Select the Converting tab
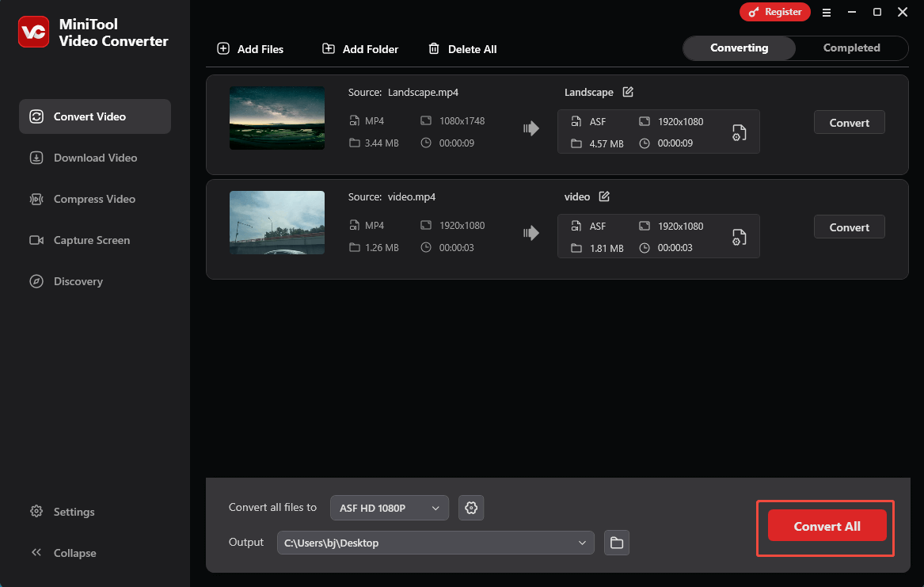 coord(739,48)
